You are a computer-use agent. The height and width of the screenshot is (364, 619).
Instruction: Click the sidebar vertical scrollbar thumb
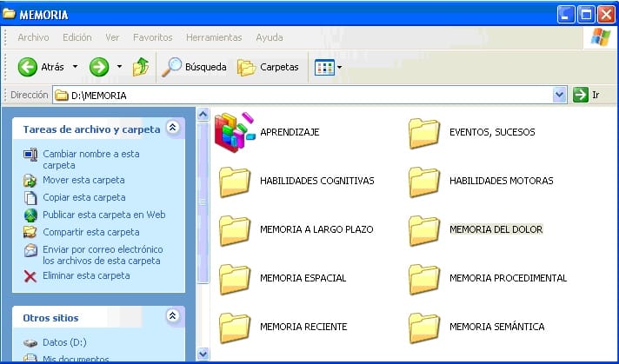(203, 202)
